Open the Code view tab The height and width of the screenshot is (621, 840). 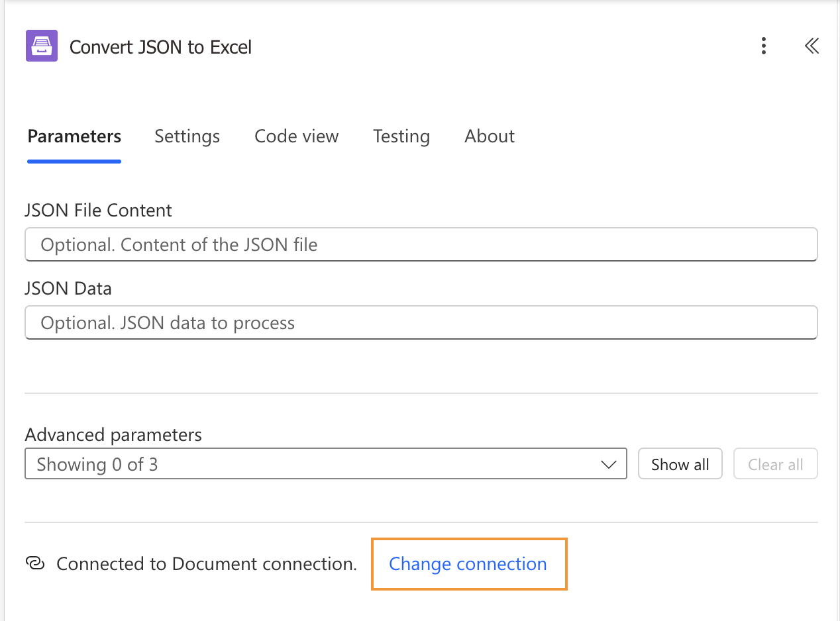coord(296,136)
